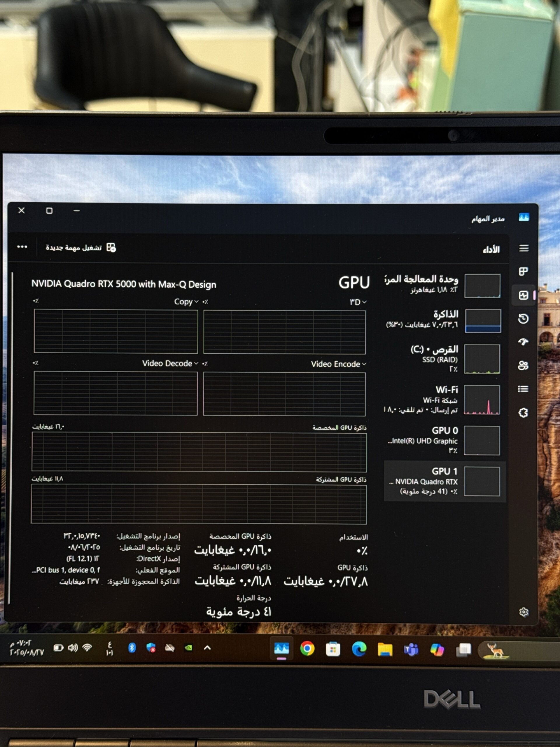Open the Details list page icon
This screenshot has height=747, width=560.
click(523, 389)
